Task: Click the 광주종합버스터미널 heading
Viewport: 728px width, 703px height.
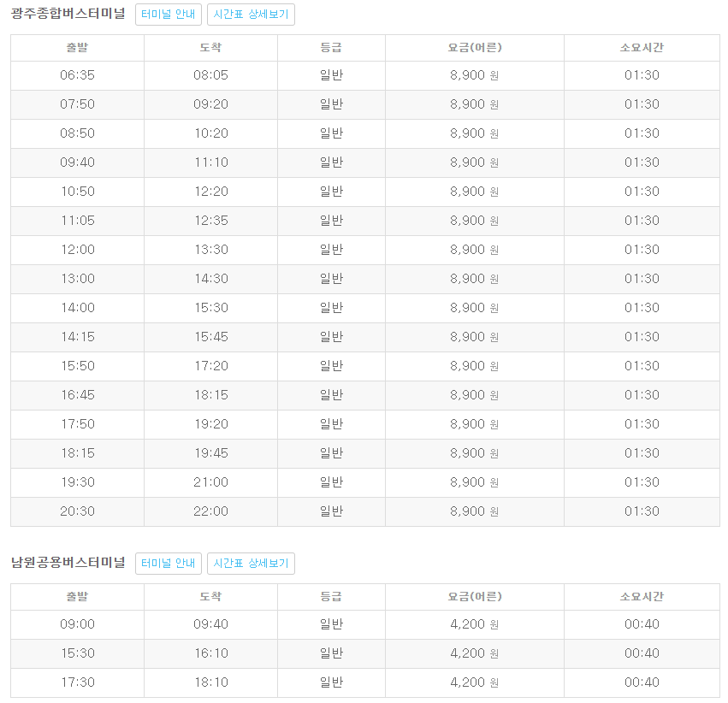Action: coord(68,14)
